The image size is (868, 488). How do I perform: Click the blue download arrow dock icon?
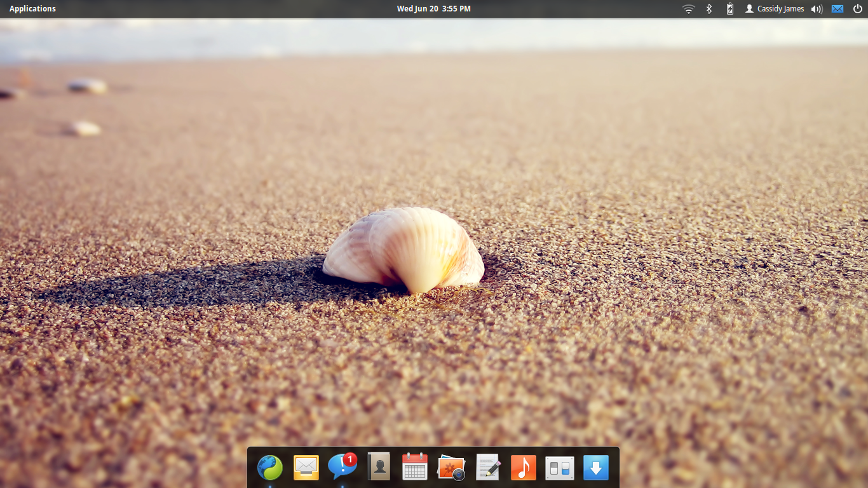(x=595, y=468)
